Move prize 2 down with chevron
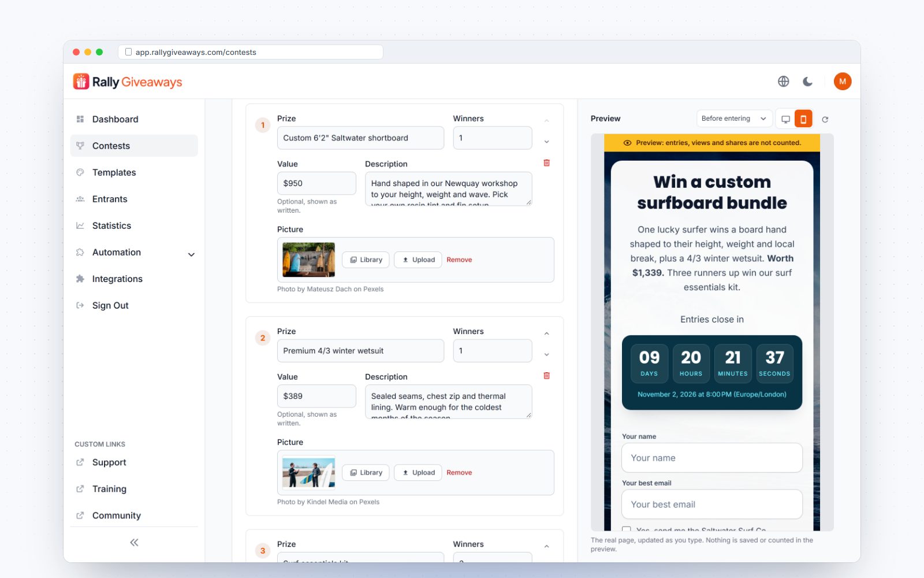924x578 pixels. 546,354
